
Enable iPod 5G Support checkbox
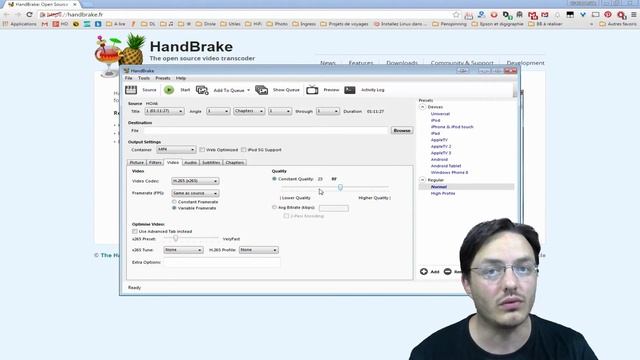[244, 150]
